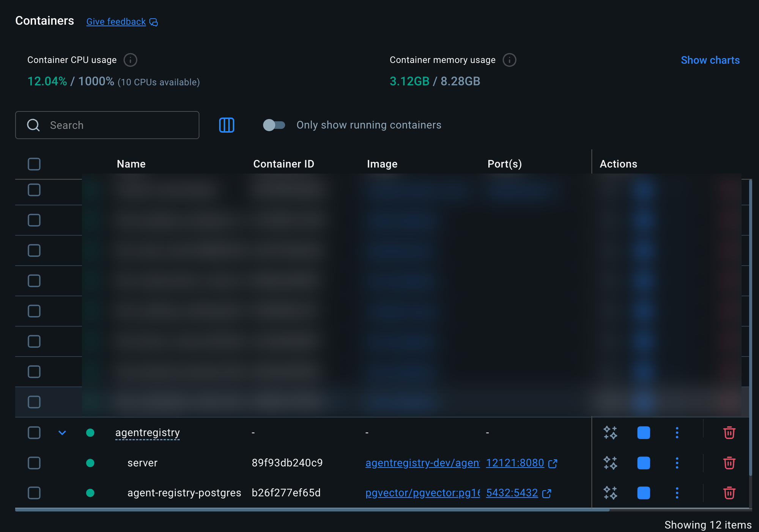Open the Give feedback link
Screen dimensions: 759x532
coord(116,22)
